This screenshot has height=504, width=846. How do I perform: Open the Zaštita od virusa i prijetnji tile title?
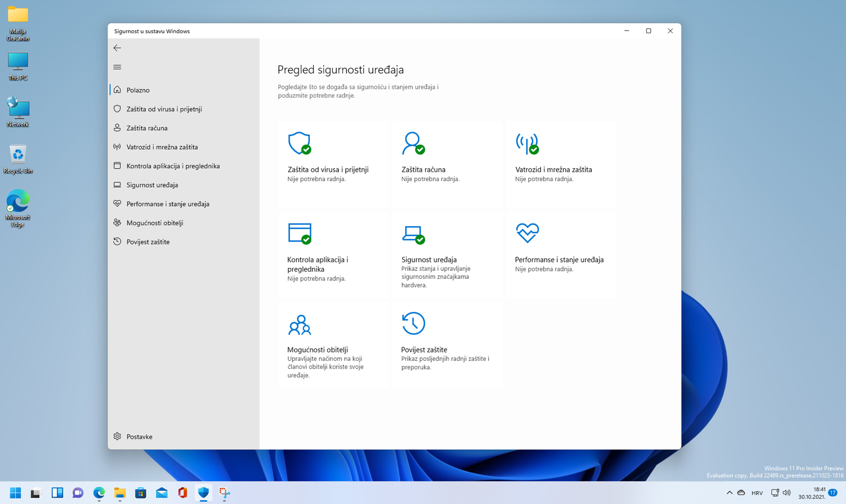tap(328, 170)
